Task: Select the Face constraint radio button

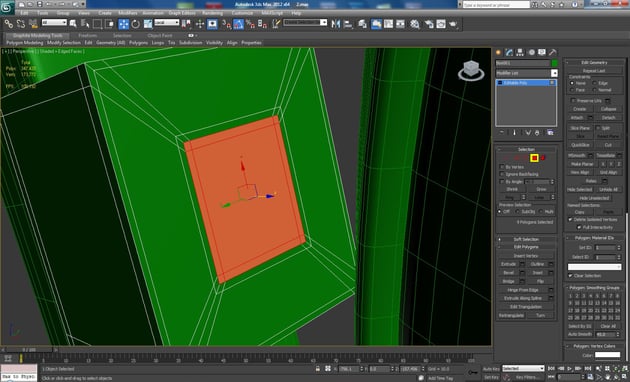Action: tap(572, 90)
